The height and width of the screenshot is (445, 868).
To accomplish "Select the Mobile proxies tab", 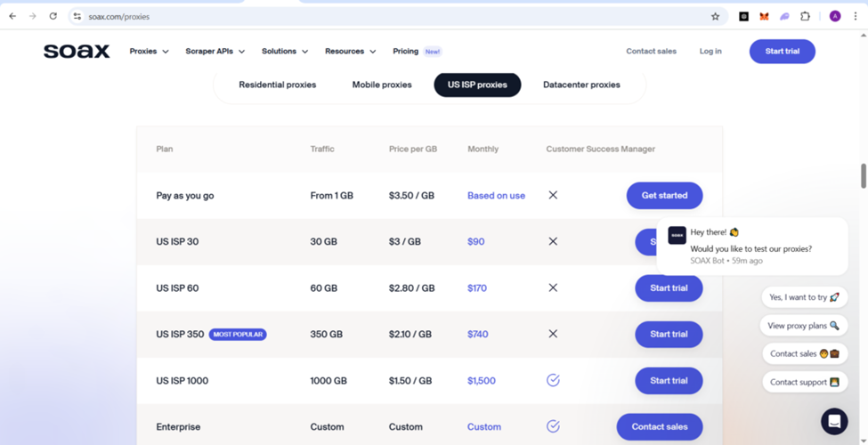I will (x=382, y=85).
